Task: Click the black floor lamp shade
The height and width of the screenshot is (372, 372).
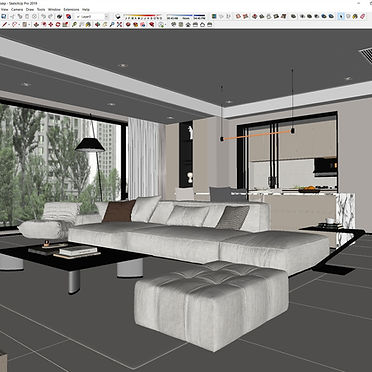Action: pyautogui.click(x=90, y=145)
